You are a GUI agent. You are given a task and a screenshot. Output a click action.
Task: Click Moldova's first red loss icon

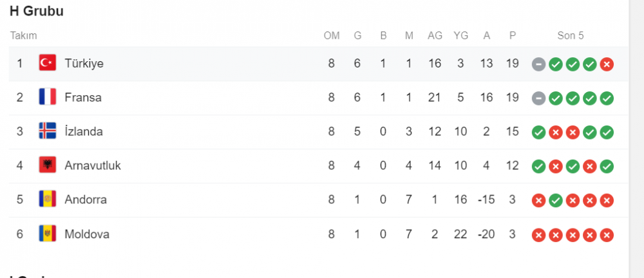(538, 236)
